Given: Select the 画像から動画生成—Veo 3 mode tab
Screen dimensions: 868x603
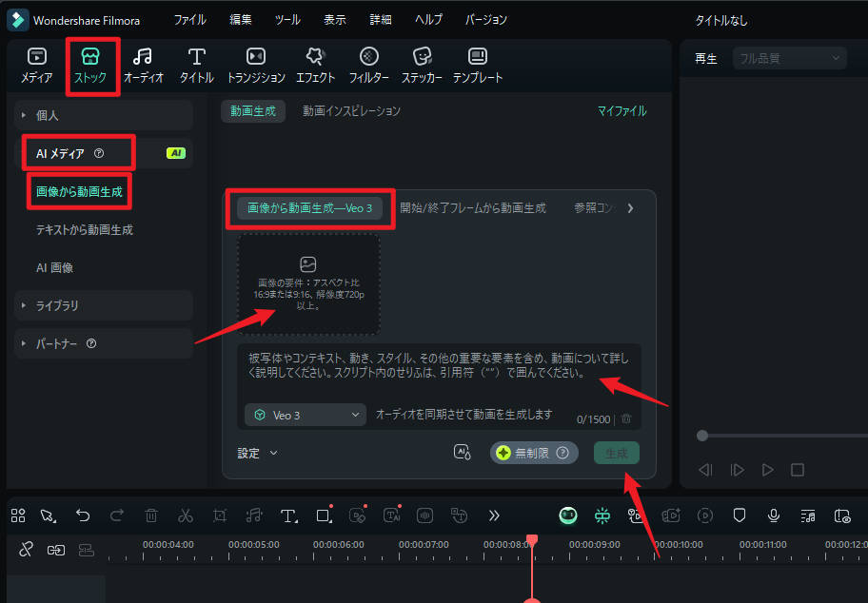Looking at the screenshot, I should tap(309, 208).
